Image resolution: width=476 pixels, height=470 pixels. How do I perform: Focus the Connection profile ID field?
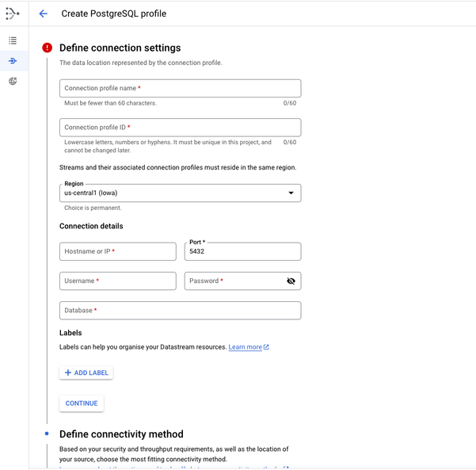(181, 128)
